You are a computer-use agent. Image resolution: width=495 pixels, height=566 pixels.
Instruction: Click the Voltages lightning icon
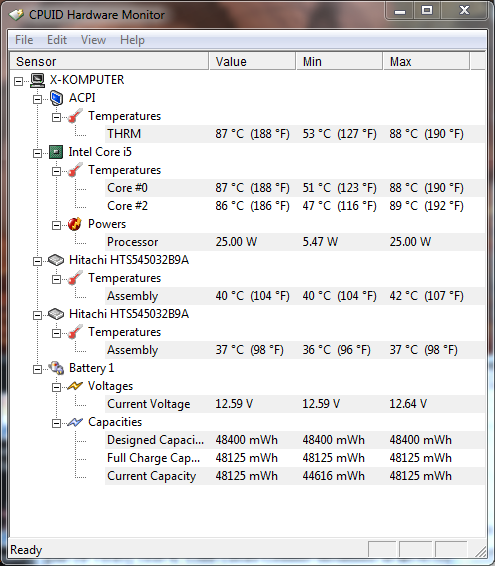75,386
